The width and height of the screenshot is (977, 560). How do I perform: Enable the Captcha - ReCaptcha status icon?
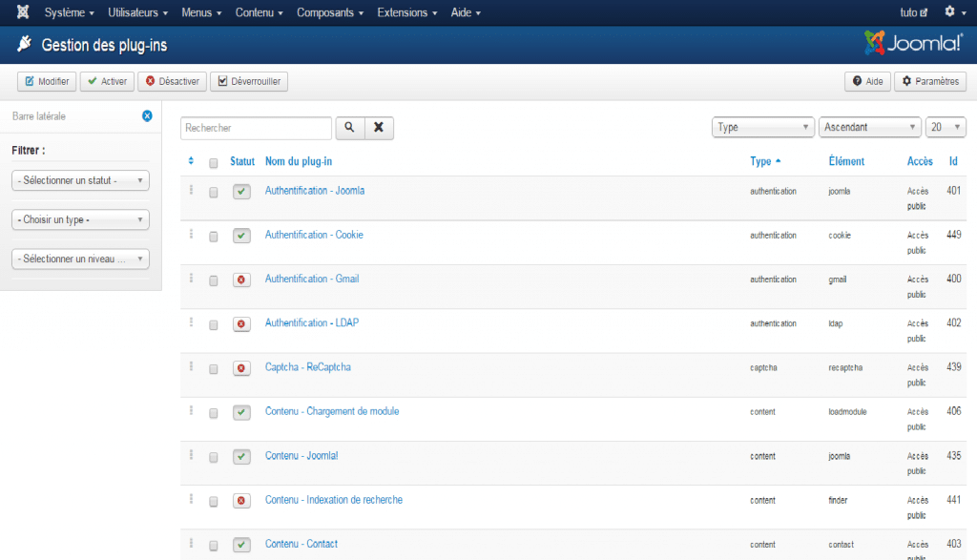(x=241, y=368)
